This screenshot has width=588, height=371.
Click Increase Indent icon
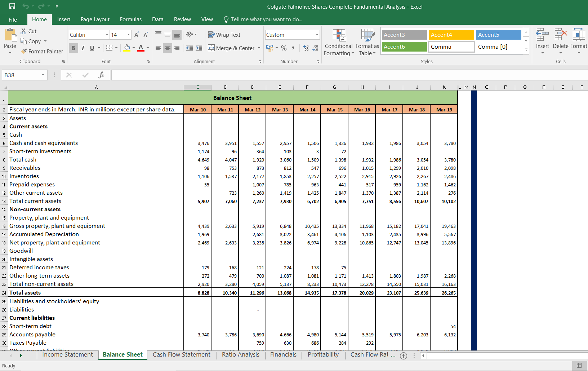tap(199, 48)
